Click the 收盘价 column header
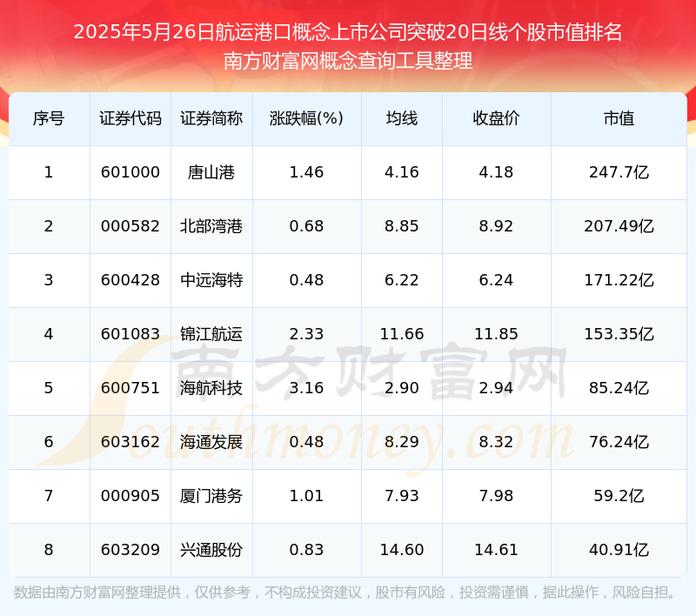The image size is (696, 616). point(496,118)
